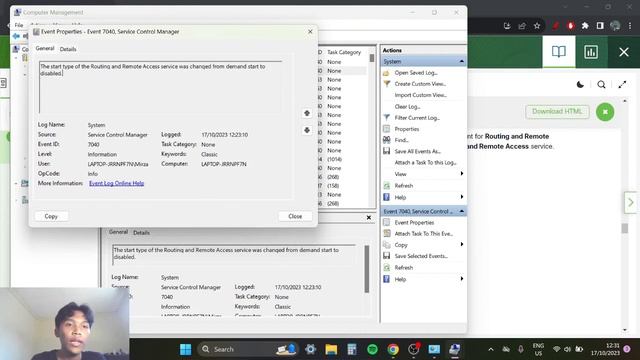Bookmark the page with the star icon
The width and height of the screenshot is (640, 360).
pyautogui.click(x=537, y=26)
